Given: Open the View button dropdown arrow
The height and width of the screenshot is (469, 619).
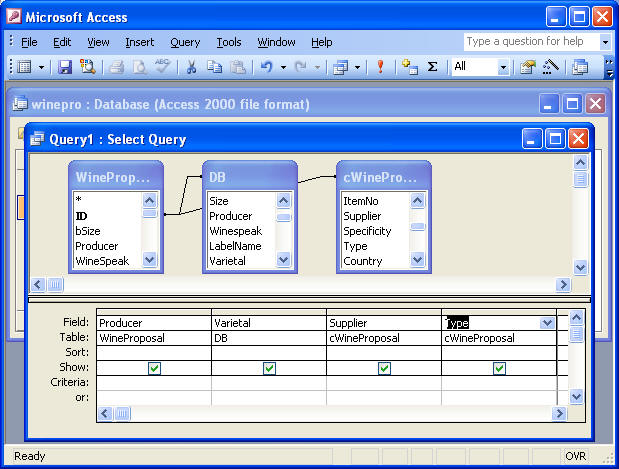Looking at the screenshot, I should [x=41, y=67].
